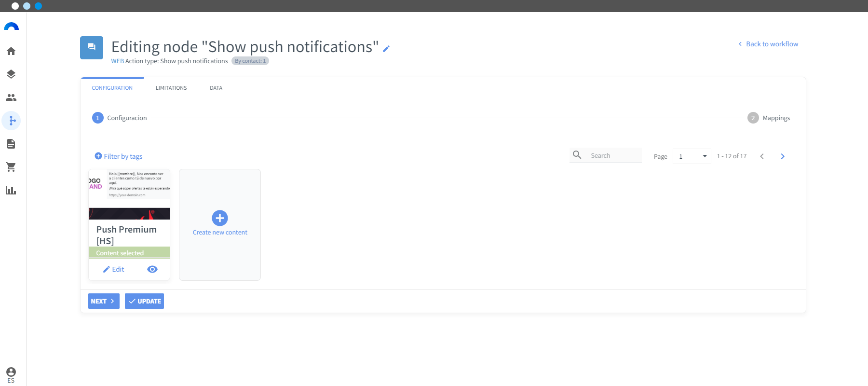Click the Search input field
The width and height of the screenshot is (868, 386).
(606, 155)
